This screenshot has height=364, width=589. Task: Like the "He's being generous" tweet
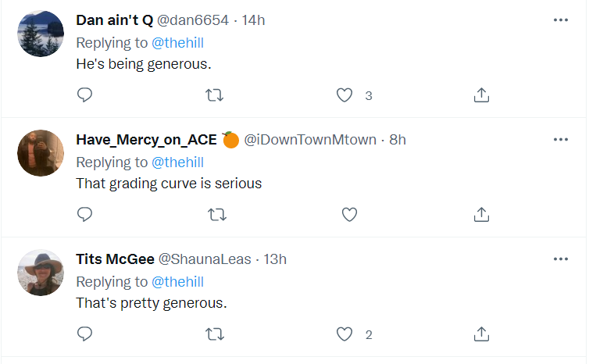coord(344,95)
